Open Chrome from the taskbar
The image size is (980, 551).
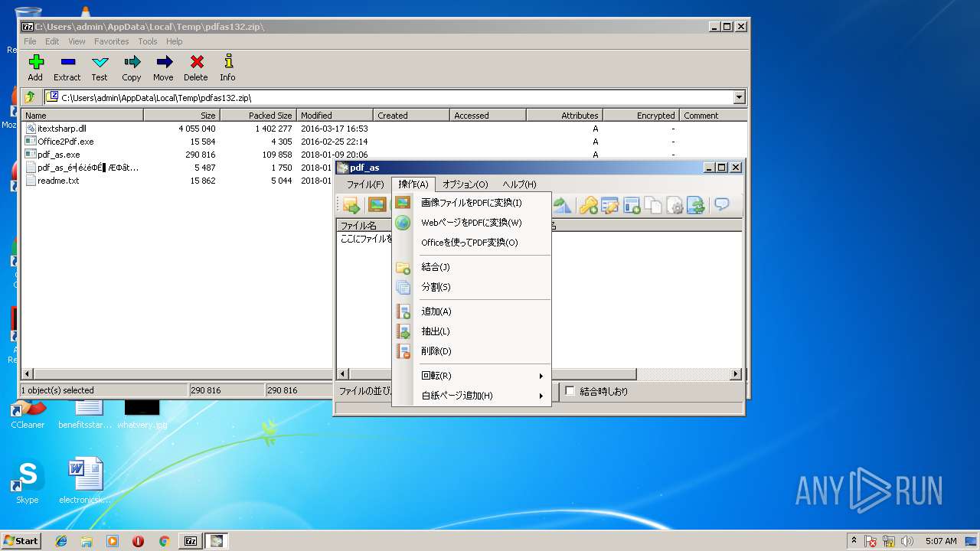click(x=164, y=541)
